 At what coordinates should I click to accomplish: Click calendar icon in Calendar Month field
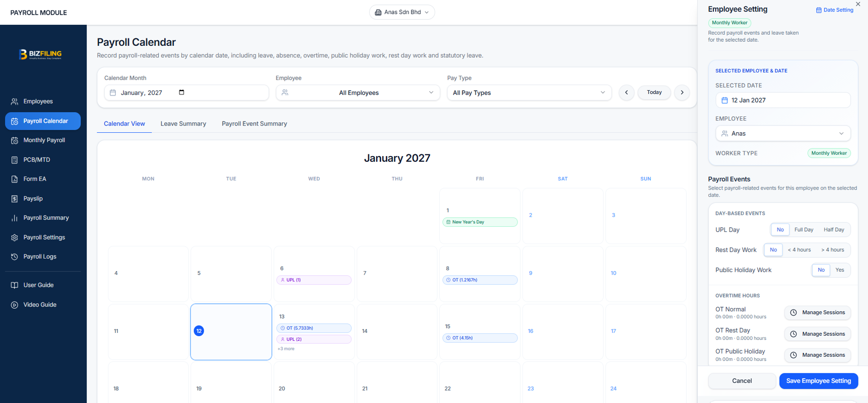(113, 93)
